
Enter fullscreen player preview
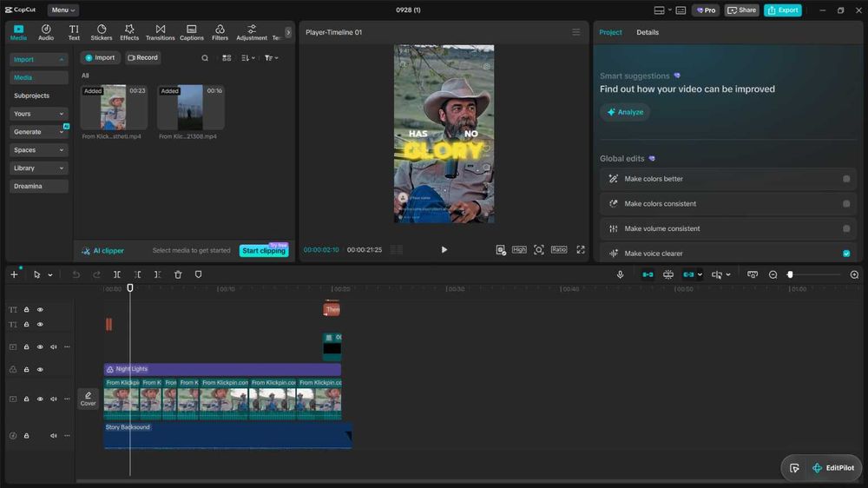(x=581, y=250)
